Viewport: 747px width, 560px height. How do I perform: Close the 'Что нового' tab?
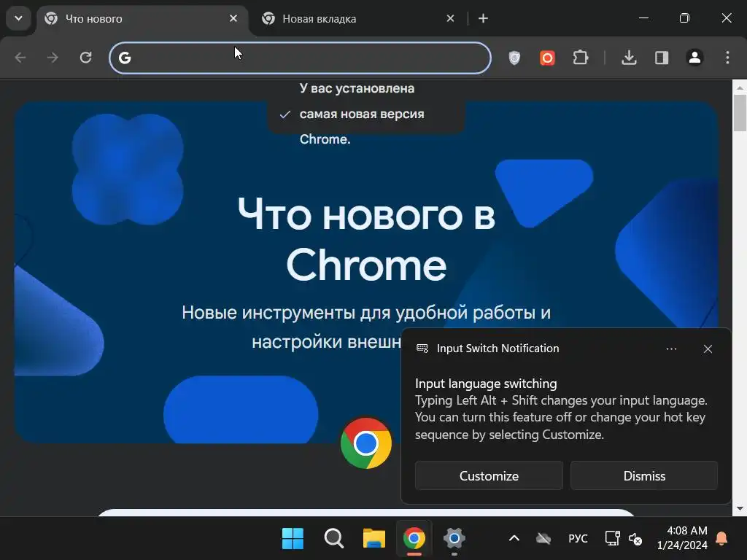tap(233, 18)
